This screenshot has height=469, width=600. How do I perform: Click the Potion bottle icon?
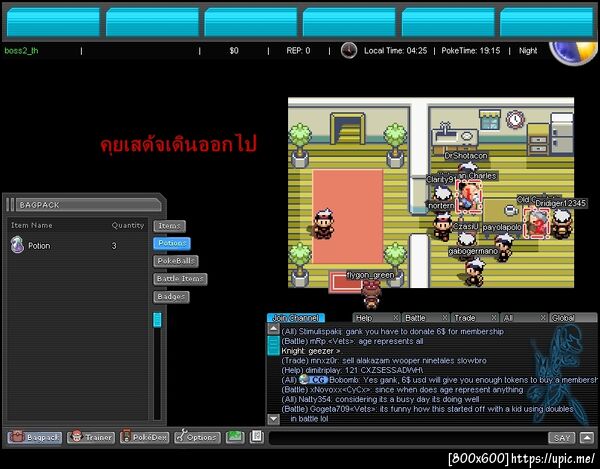[x=17, y=245]
